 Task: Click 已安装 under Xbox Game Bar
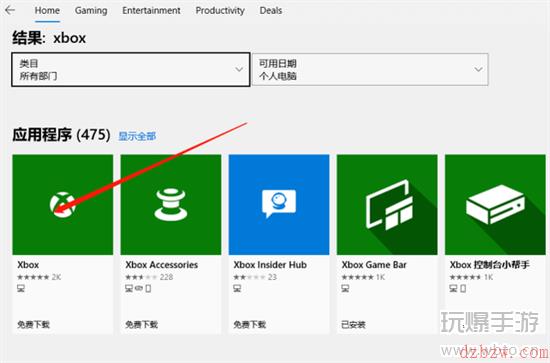point(354,324)
